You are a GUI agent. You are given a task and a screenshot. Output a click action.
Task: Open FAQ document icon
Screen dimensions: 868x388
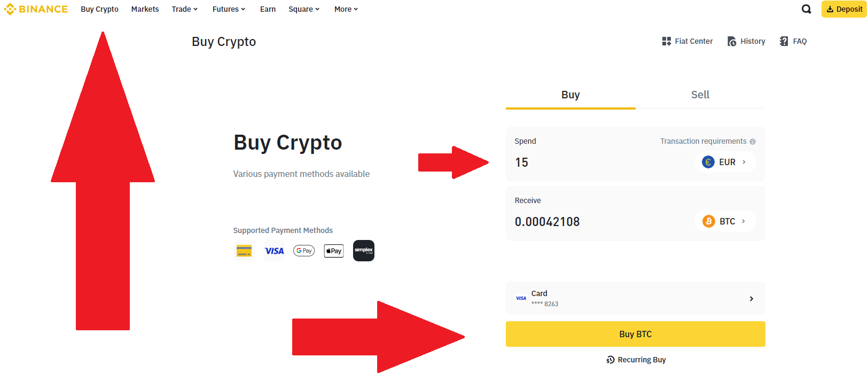click(784, 41)
